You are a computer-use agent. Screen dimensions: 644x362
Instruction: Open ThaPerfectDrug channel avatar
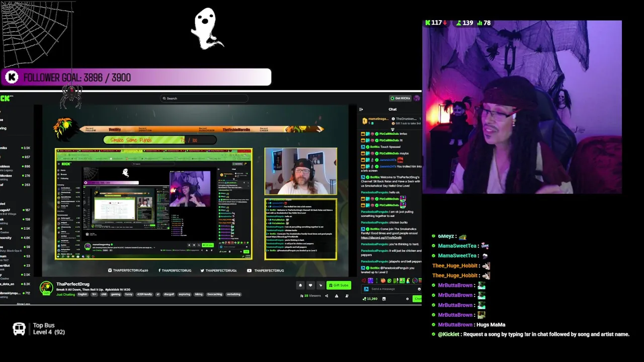[x=46, y=288]
